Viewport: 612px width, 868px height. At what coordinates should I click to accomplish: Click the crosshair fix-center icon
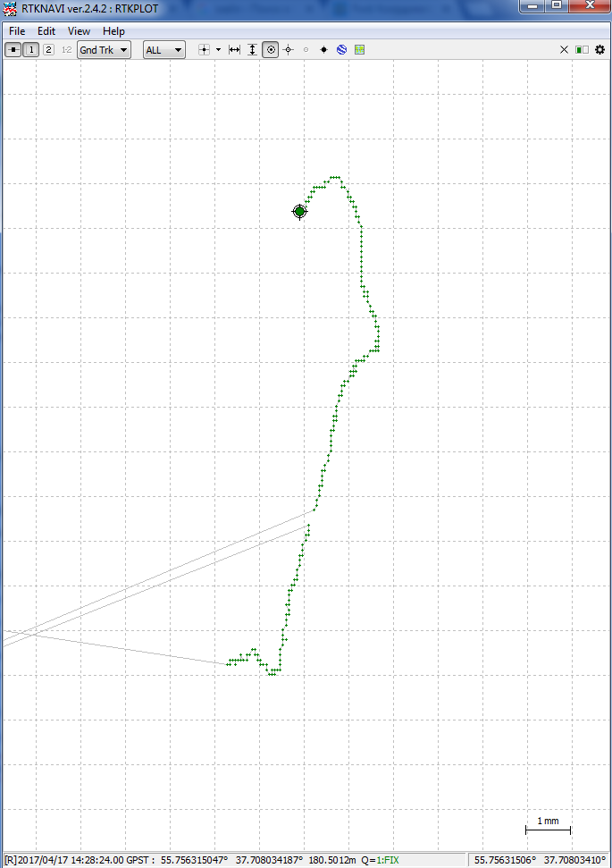point(288,50)
